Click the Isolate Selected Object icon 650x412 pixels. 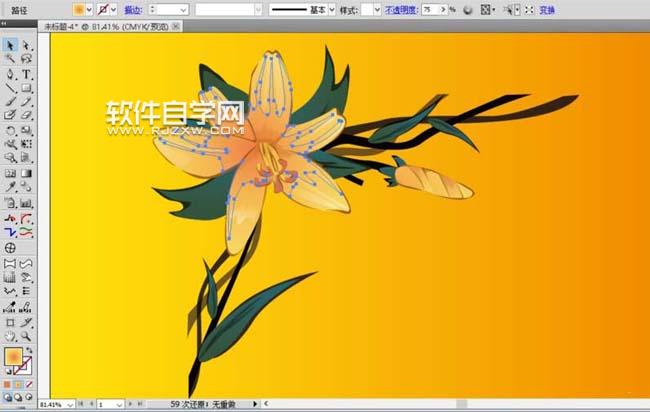coord(529,10)
